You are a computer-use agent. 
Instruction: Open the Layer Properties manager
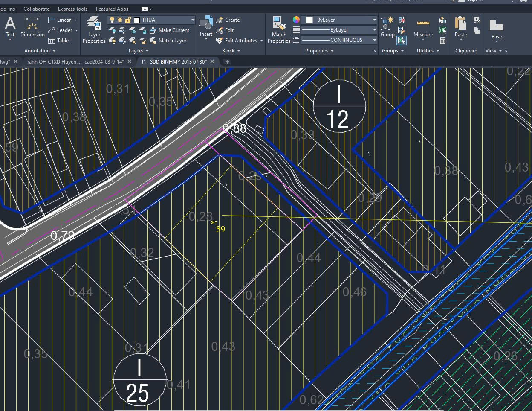pos(94,29)
